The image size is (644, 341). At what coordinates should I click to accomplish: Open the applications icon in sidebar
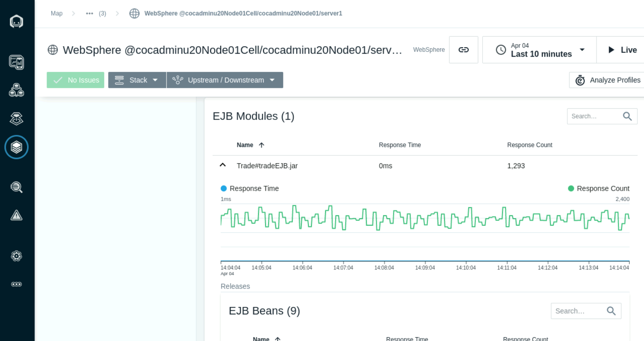tap(17, 90)
